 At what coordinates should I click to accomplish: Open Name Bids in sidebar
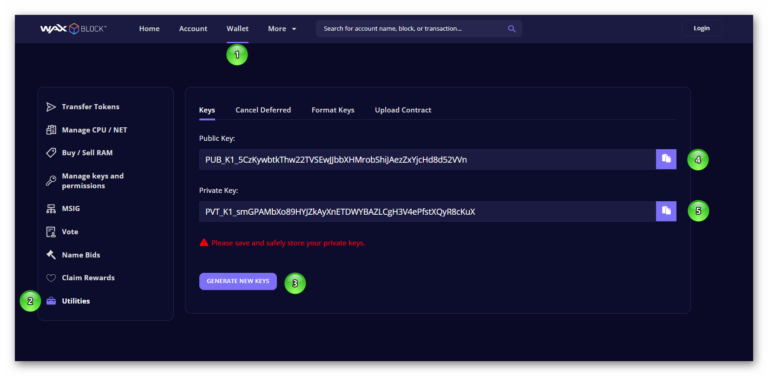(x=81, y=255)
